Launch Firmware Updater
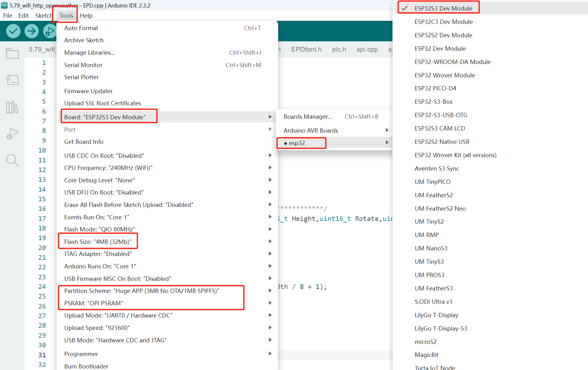Screen dimensions: 588x370 click(x=167, y=91)
